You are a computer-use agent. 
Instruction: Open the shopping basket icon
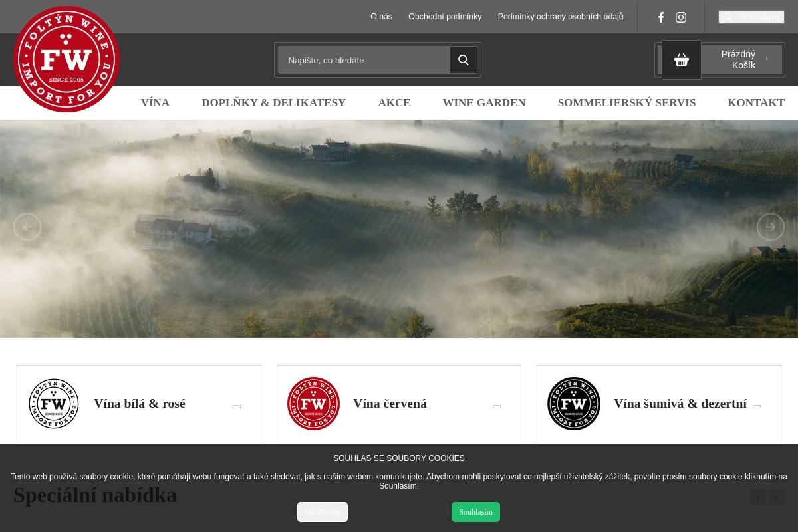pos(682,60)
